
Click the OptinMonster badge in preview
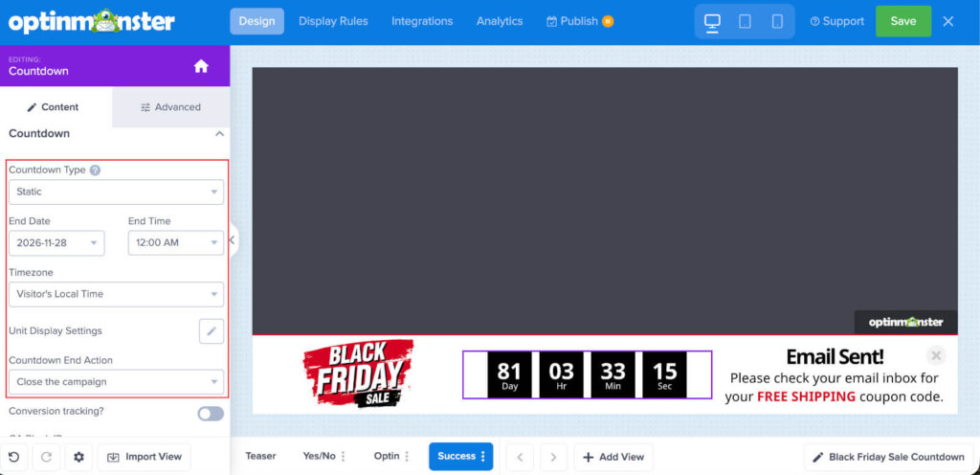coord(905,323)
